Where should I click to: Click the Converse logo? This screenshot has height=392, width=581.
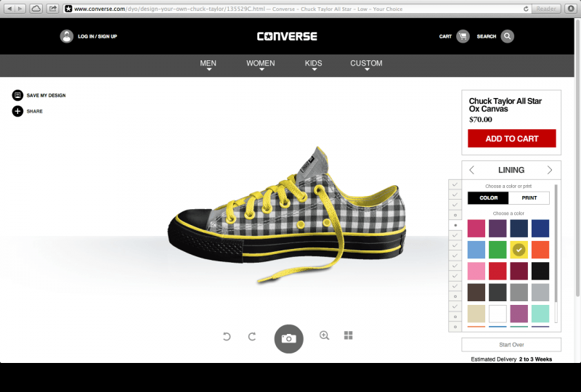tap(287, 36)
